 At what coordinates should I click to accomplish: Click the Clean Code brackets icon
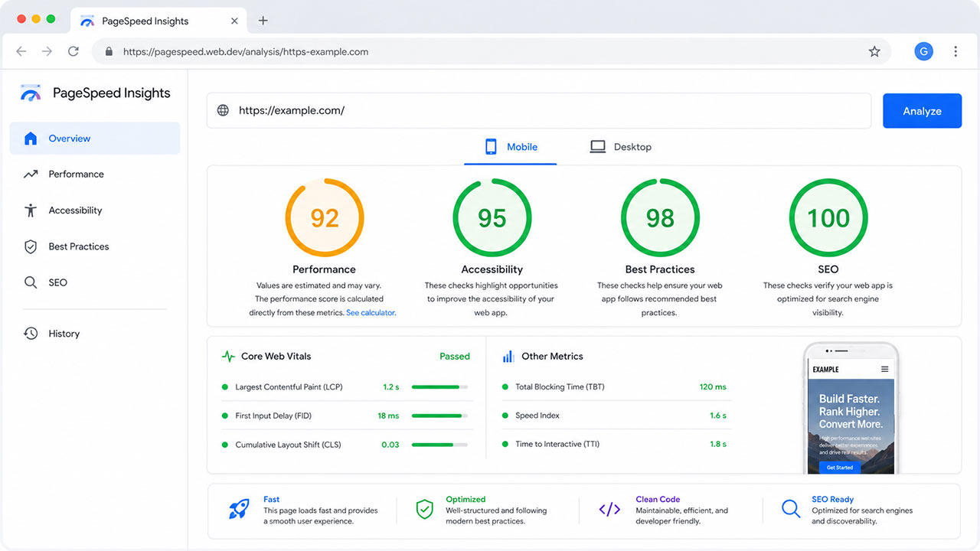pos(609,510)
